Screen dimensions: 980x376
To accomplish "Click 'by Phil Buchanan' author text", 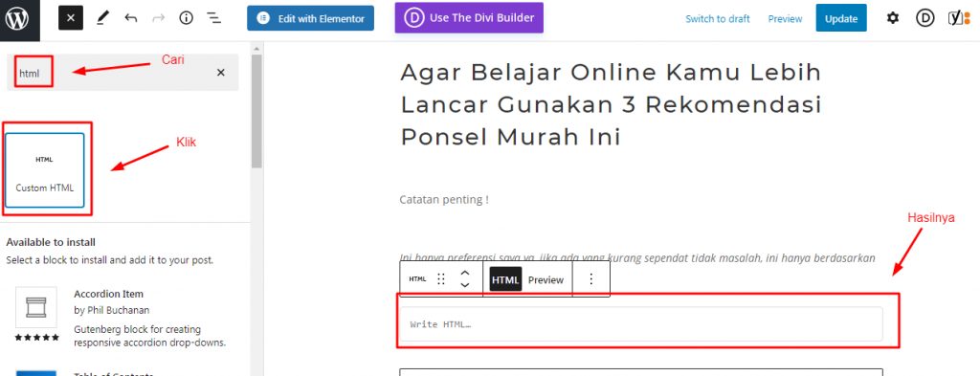I will click(111, 310).
